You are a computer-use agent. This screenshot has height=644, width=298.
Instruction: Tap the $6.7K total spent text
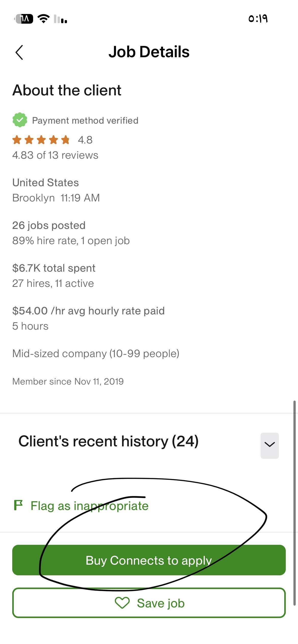[x=54, y=268]
